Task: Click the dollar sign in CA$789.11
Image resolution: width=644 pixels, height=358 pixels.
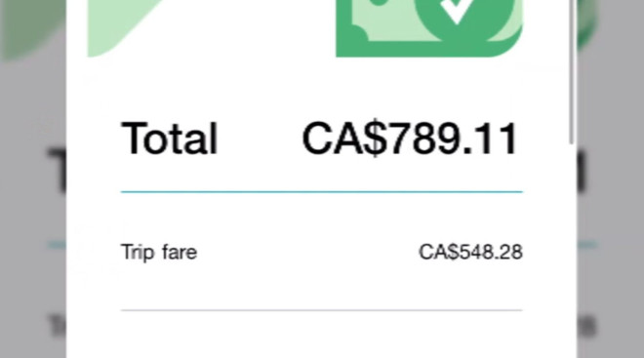Action: [x=376, y=139]
